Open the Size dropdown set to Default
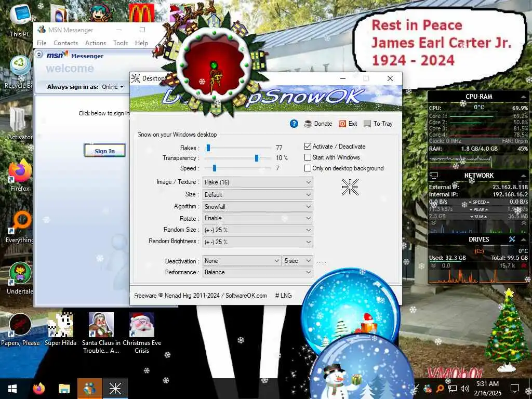 tap(258, 194)
